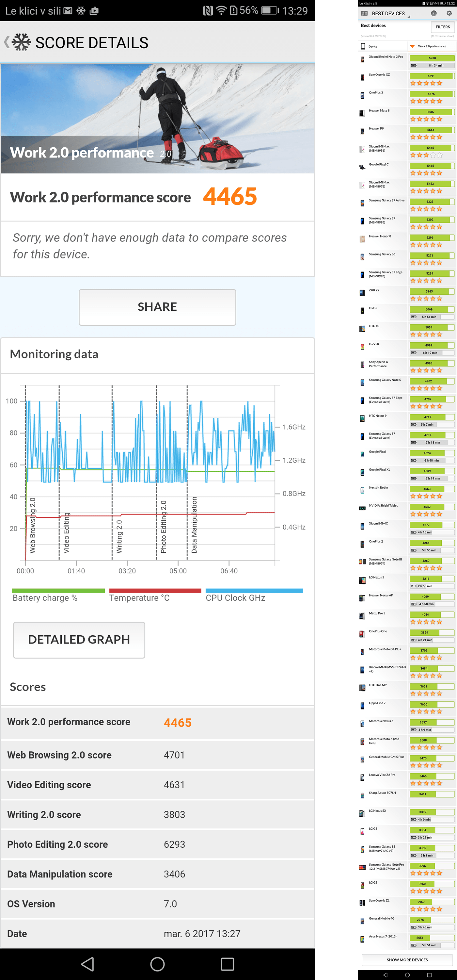The height and width of the screenshot is (980, 457).
Task: Tap the OnePlus 3 device thumbnail
Action: [x=362, y=95]
